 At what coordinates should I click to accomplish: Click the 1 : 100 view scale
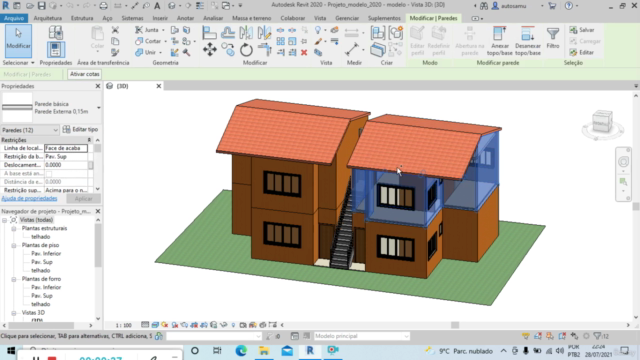[124, 325]
